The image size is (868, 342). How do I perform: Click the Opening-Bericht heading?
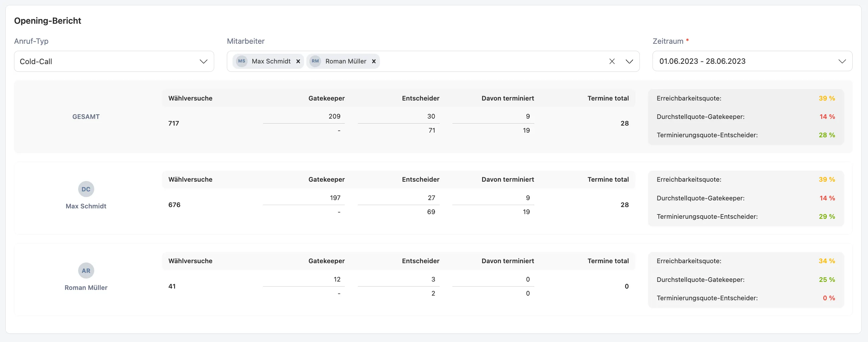[47, 21]
